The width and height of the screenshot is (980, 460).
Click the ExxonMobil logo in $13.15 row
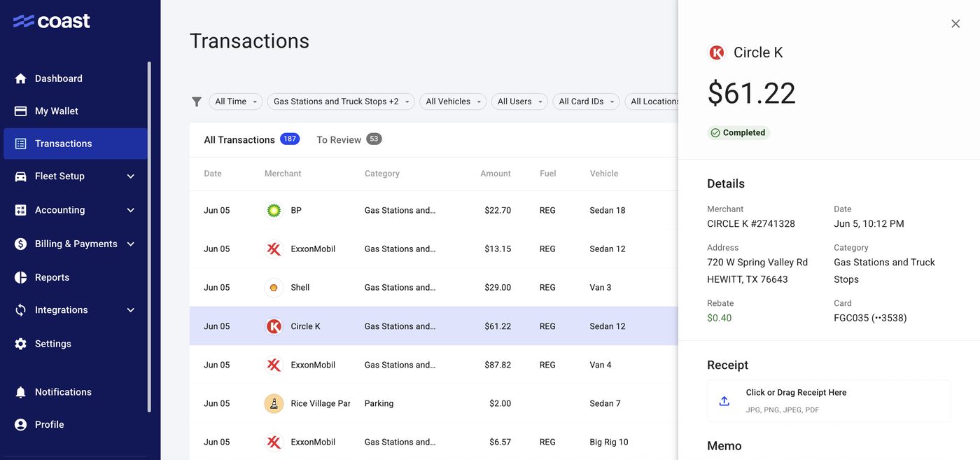(274, 249)
